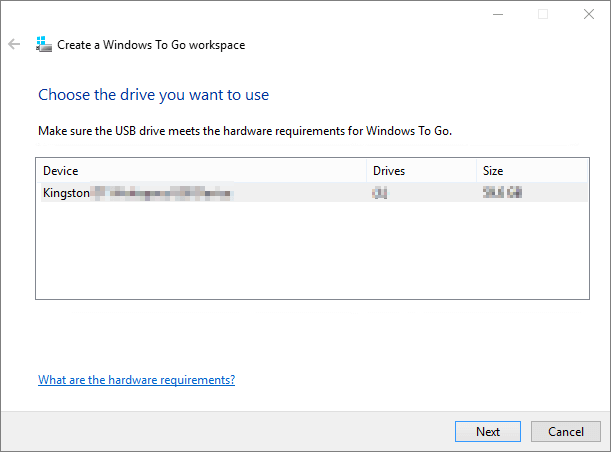Click the size value of the Kingston drive

502,192
